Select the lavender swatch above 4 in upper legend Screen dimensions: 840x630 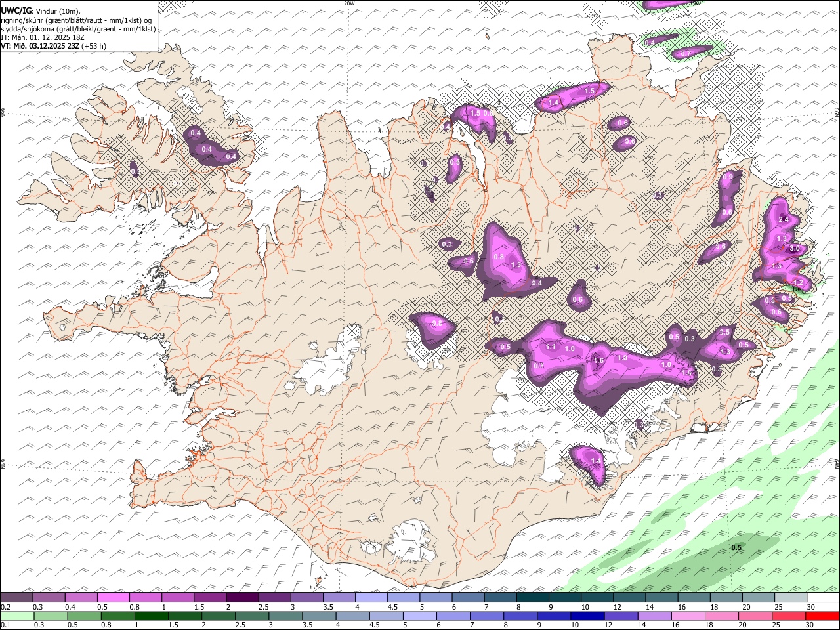(371, 598)
